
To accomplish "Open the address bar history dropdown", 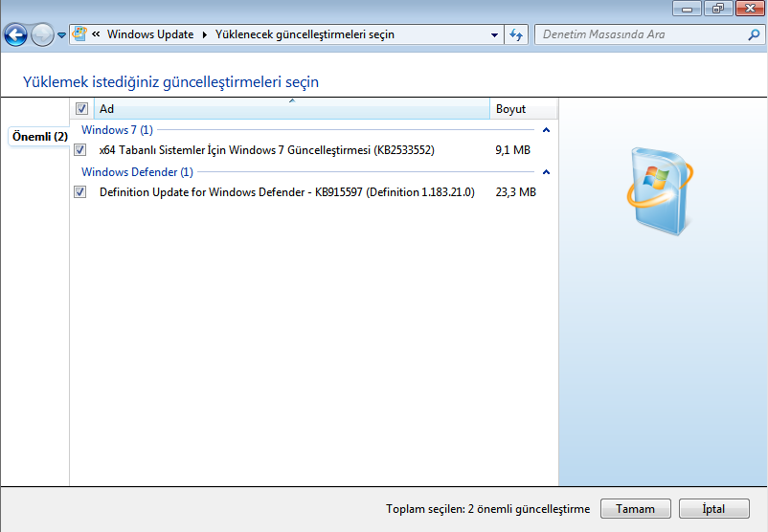I will (x=494, y=34).
